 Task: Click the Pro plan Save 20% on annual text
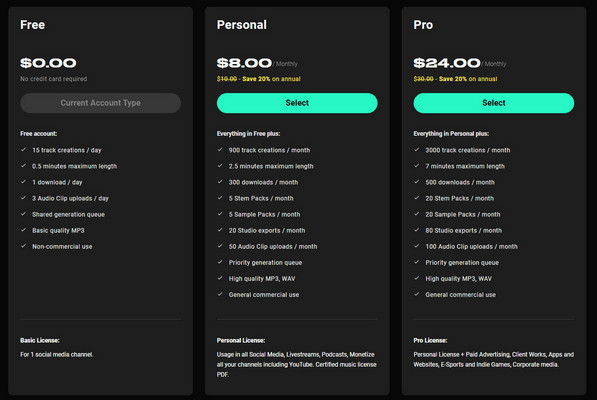pos(468,79)
